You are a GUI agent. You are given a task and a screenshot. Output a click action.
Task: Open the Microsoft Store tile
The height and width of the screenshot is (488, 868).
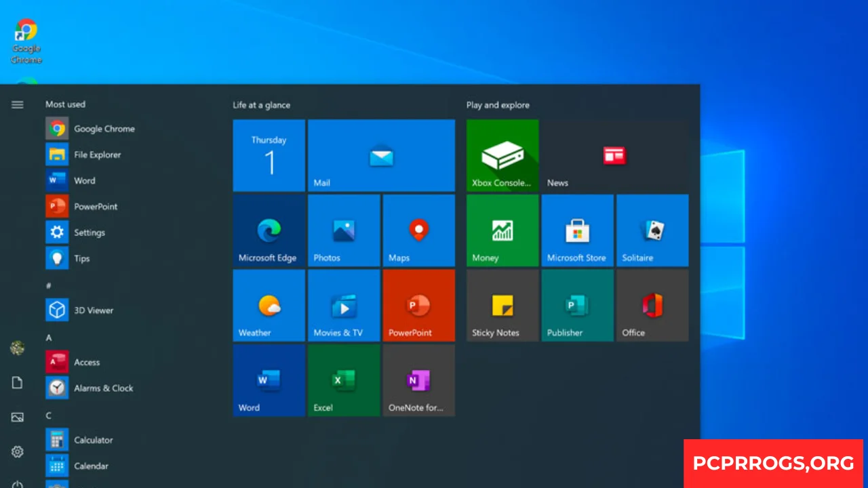point(578,230)
